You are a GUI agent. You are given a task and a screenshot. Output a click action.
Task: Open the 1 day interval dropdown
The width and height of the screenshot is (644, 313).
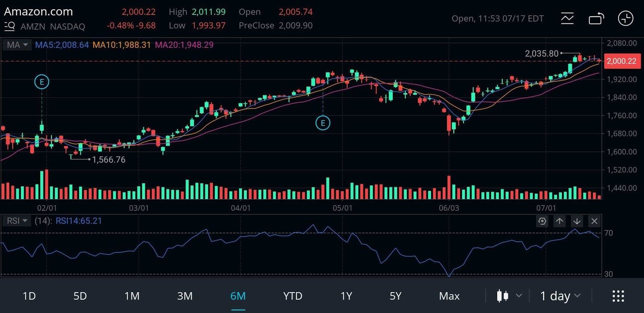tap(560, 296)
